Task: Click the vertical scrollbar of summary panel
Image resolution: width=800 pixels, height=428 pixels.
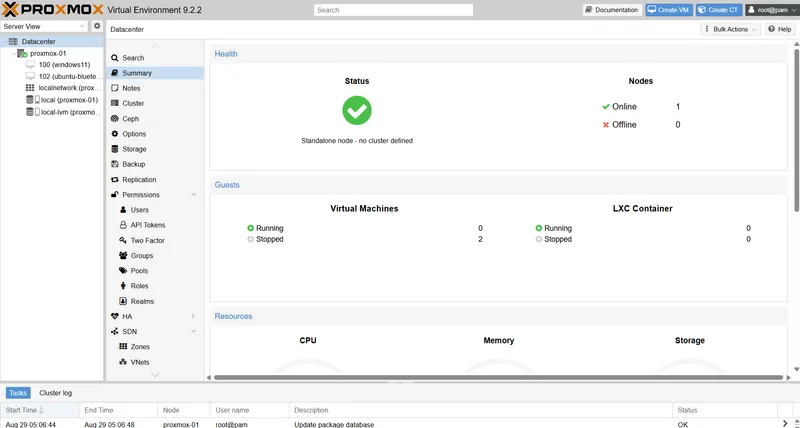Action: (x=796, y=128)
